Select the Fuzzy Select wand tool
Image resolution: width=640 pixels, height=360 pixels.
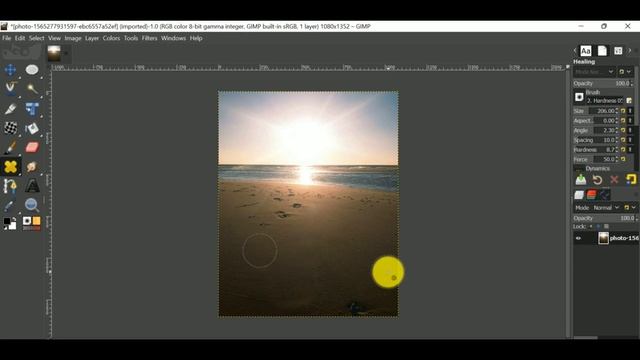(32, 89)
